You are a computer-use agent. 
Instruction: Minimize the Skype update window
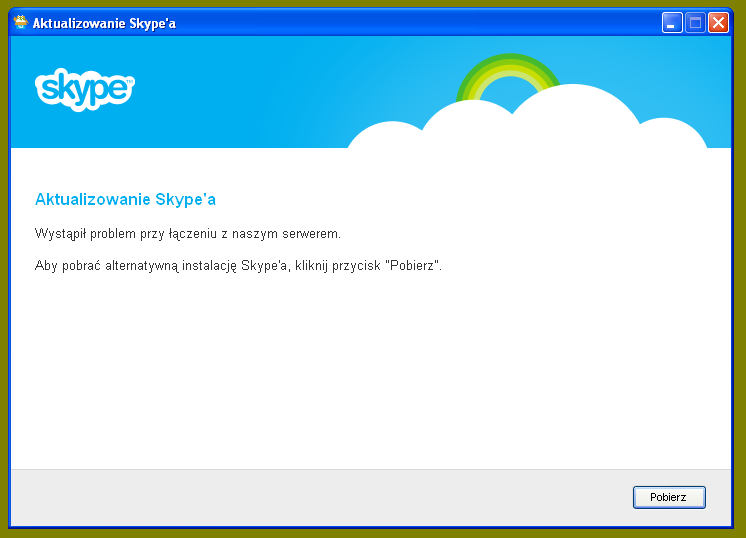[x=672, y=23]
